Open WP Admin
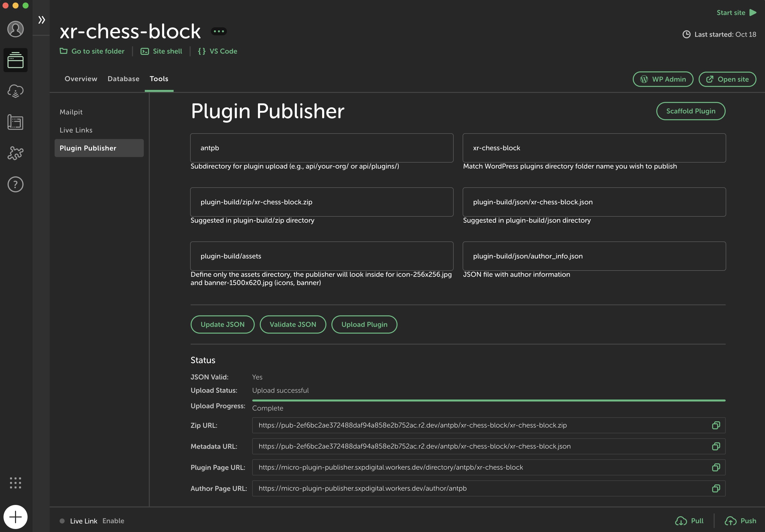The width and height of the screenshot is (765, 532). pyautogui.click(x=663, y=79)
